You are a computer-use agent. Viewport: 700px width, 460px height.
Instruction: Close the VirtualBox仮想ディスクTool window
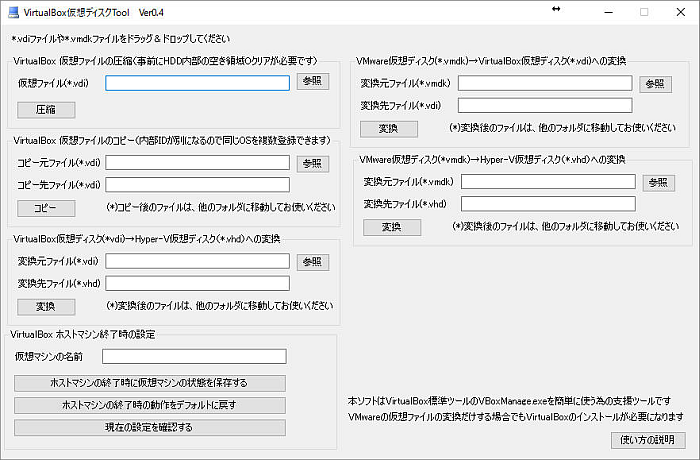coord(681,12)
